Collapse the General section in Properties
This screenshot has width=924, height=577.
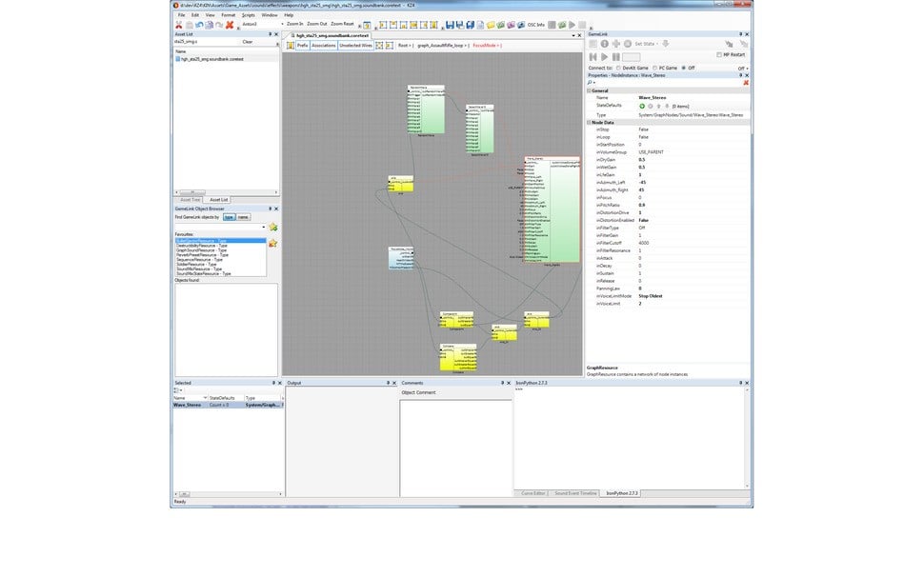[589, 90]
